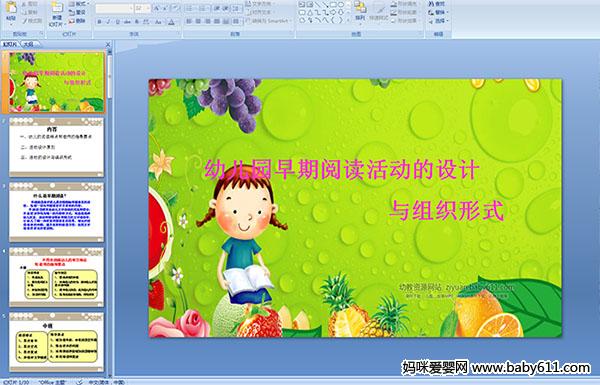Screen dimensions: 600x385
Task: Center text in paragraph group
Action: [198, 21]
